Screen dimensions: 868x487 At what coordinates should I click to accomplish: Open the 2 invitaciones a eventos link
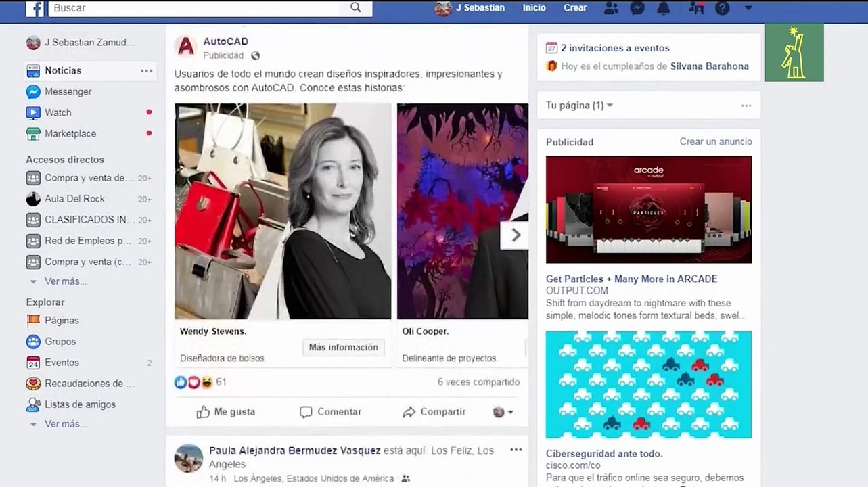615,48
